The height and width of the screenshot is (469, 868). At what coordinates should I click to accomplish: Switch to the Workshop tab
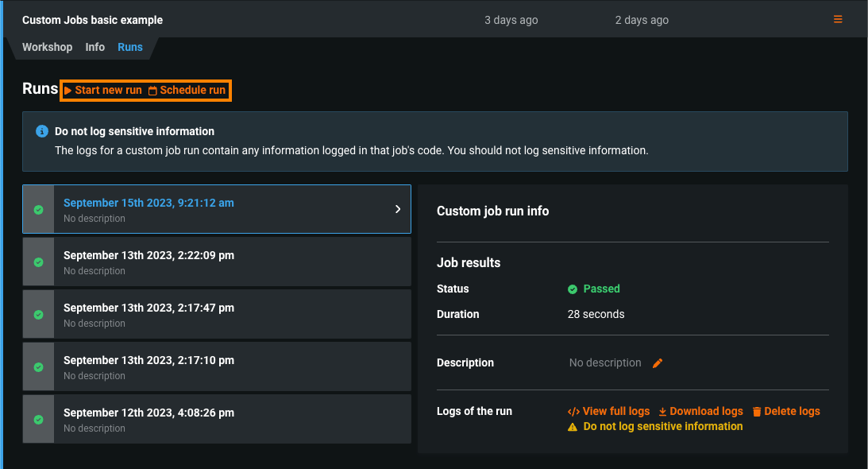47,47
